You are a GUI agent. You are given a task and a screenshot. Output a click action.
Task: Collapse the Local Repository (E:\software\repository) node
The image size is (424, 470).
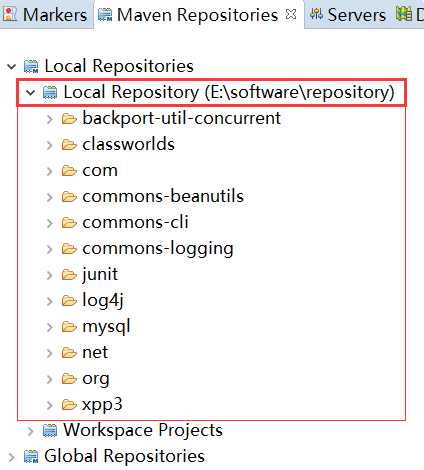[30, 92]
